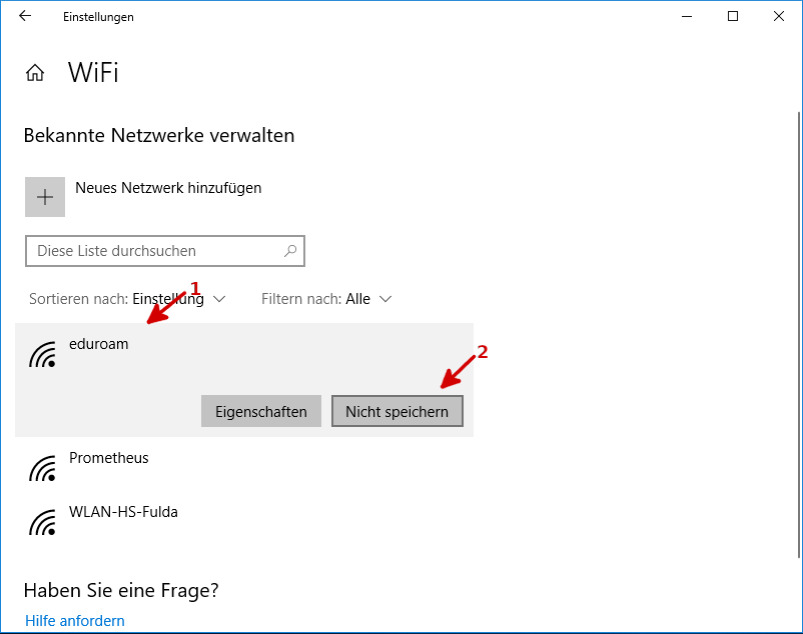Screen dimensions: 803x634
Task: Click the back arrow in Einstellungen
Action: point(26,16)
